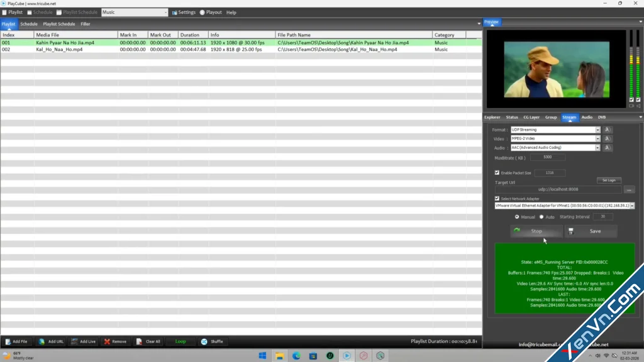Switch to the Audio tab
The height and width of the screenshot is (362, 644).
(587, 118)
